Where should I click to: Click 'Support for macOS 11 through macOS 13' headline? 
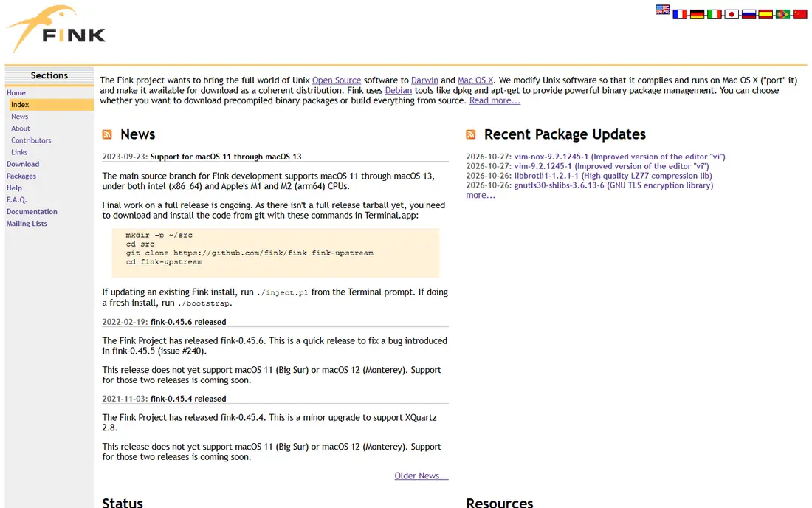226,157
